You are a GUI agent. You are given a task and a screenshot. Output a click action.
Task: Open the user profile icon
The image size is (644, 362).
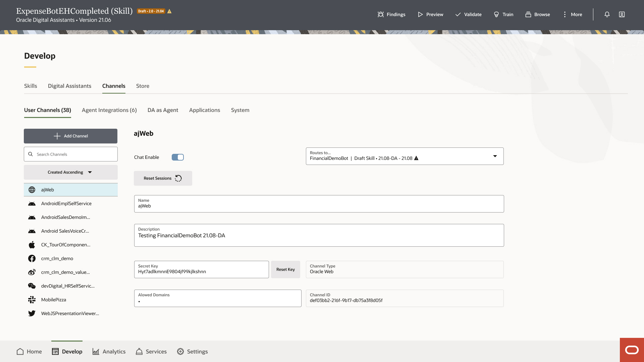[x=622, y=14]
